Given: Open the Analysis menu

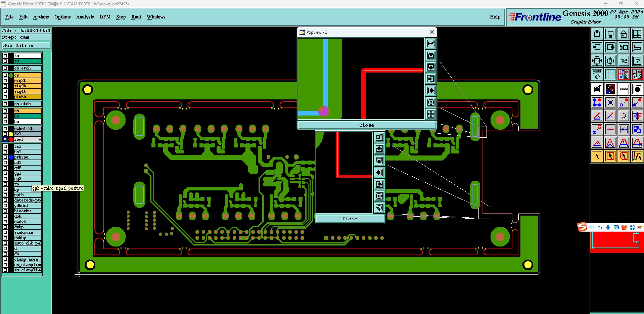Looking at the screenshot, I should coord(85,17).
